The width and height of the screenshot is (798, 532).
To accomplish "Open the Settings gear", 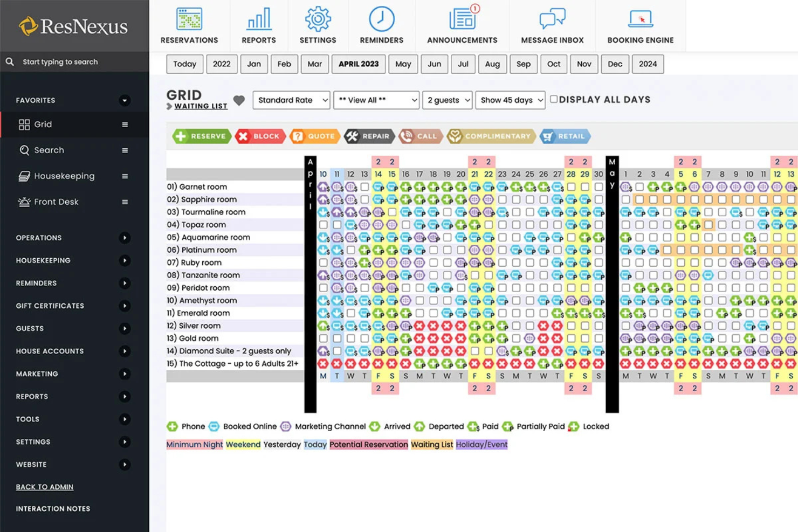I will 318,25.
